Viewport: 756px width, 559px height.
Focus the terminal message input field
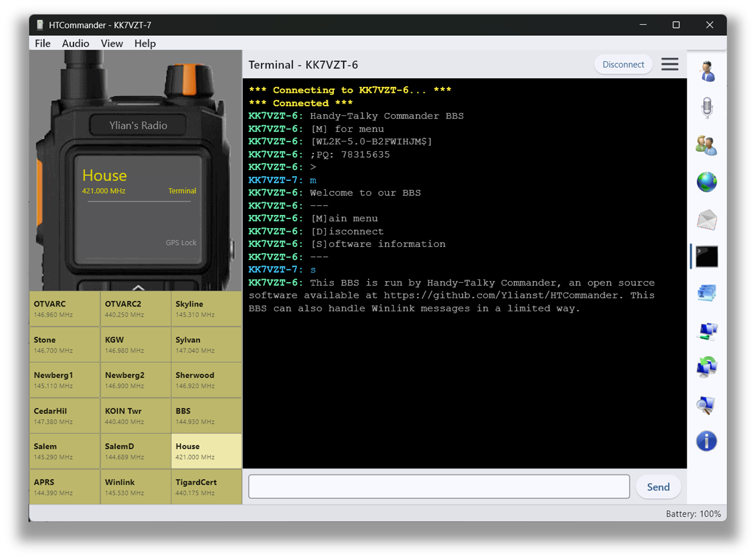tap(439, 487)
